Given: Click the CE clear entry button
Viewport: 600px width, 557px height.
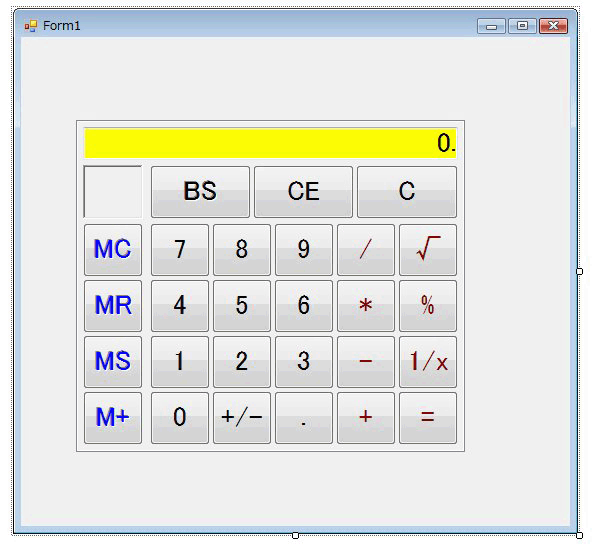Looking at the screenshot, I should coord(303,192).
